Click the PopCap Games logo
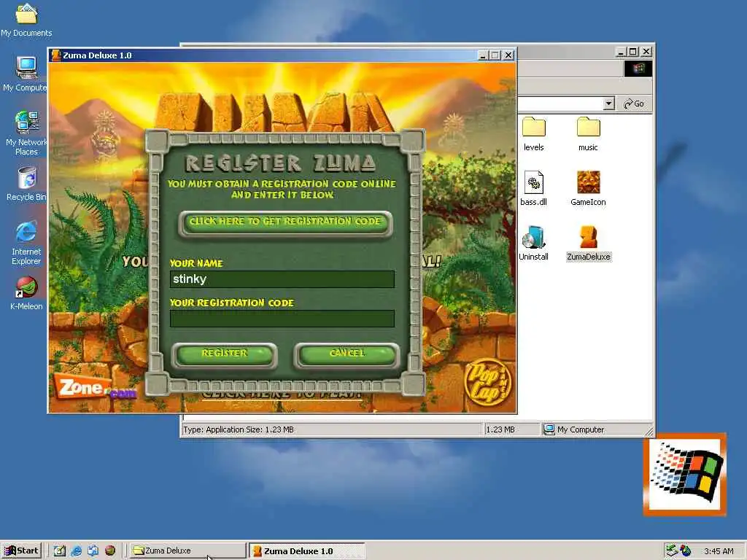Screen dimensions: 747x560 click(x=487, y=382)
